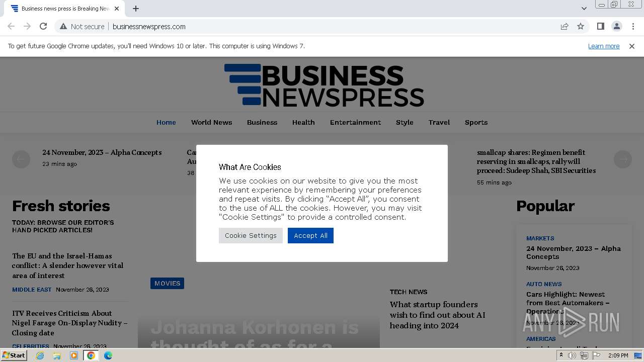Open media player taskbar icon

click(x=74, y=355)
